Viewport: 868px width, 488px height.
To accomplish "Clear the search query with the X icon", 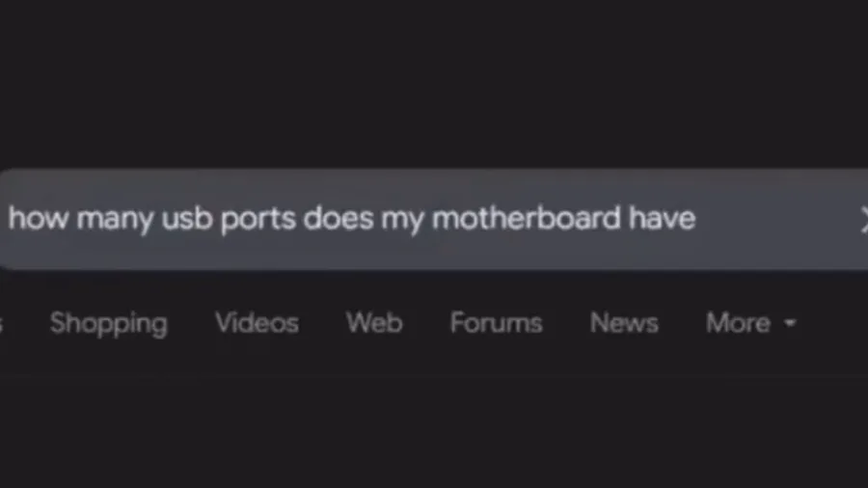I will pyautogui.click(x=863, y=220).
